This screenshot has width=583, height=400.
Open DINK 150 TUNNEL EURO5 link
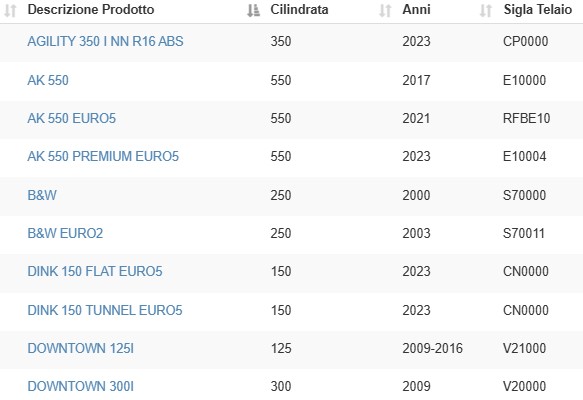[x=105, y=310]
